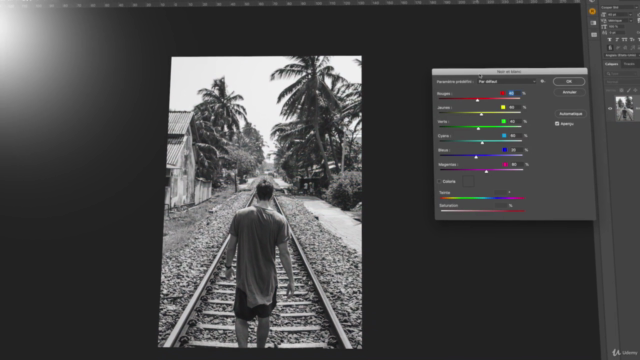Switch to the Calques tab
Viewport: 640px width, 360px height.
click(x=611, y=64)
